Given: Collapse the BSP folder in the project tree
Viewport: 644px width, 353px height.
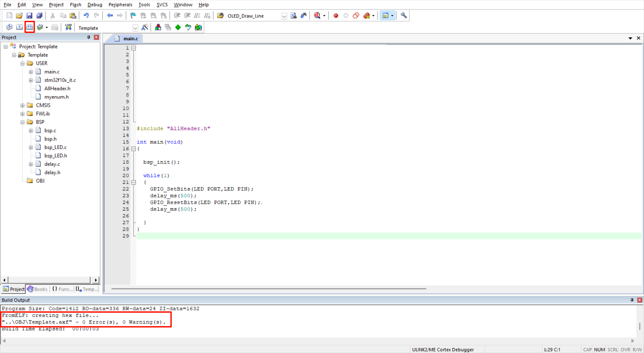Looking at the screenshot, I should tap(22, 122).
